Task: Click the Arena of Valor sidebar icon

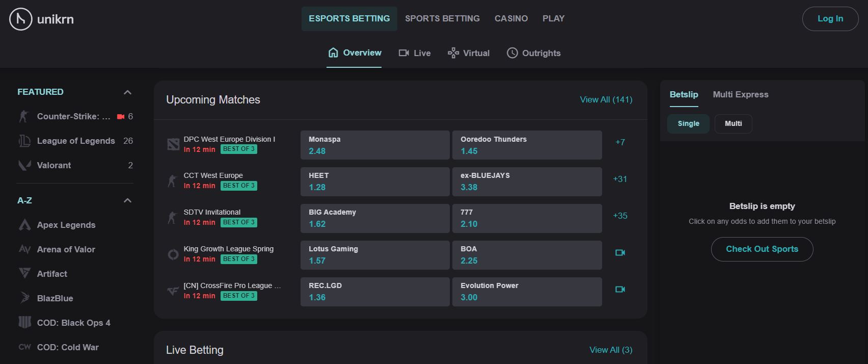Action: click(24, 249)
